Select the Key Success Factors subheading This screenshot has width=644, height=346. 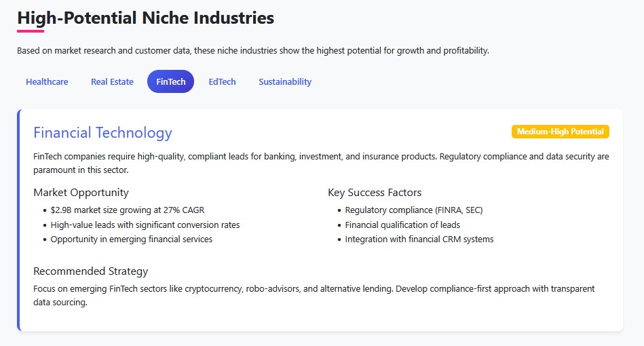(x=375, y=193)
